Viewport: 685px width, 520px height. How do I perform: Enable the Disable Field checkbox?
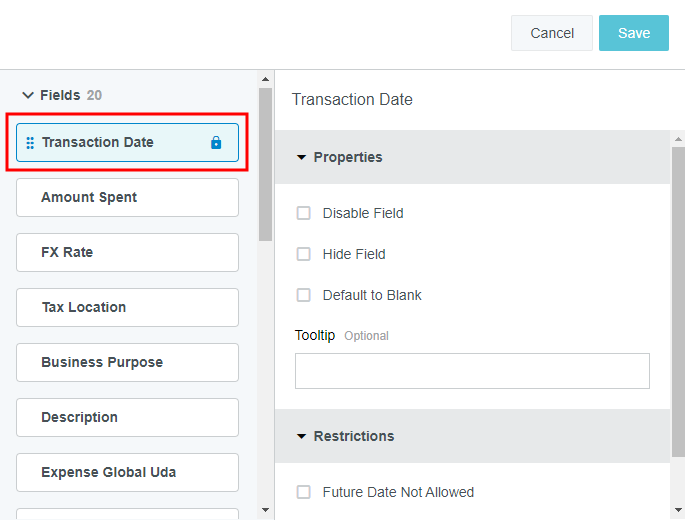pyautogui.click(x=304, y=213)
